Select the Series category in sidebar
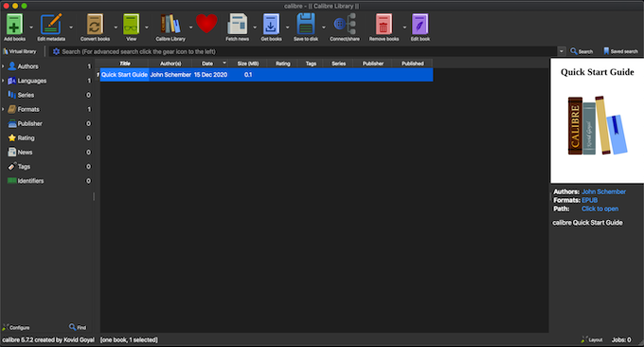Screen dimensions: 644x347 coord(26,95)
